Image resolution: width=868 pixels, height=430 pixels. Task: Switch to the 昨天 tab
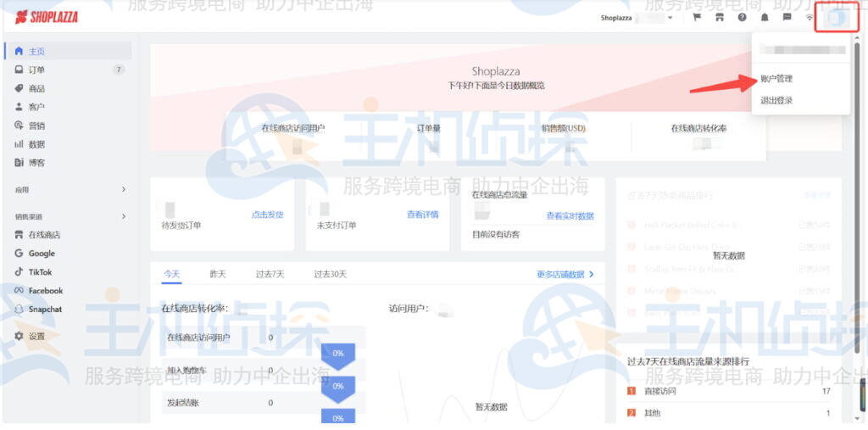pyautogui.click(x=218, y=274)
